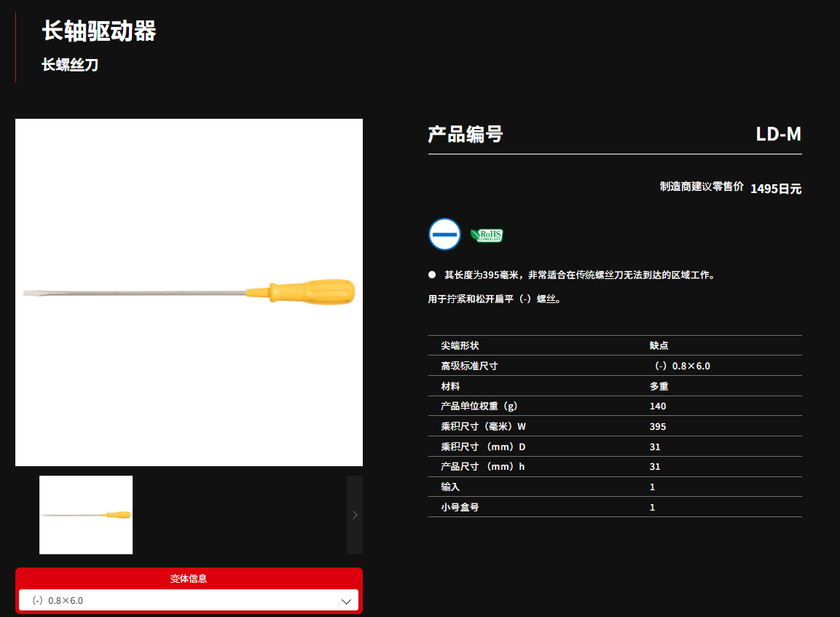
Task: Click the green RoHS compliant badge
Action: coord(486,235)
